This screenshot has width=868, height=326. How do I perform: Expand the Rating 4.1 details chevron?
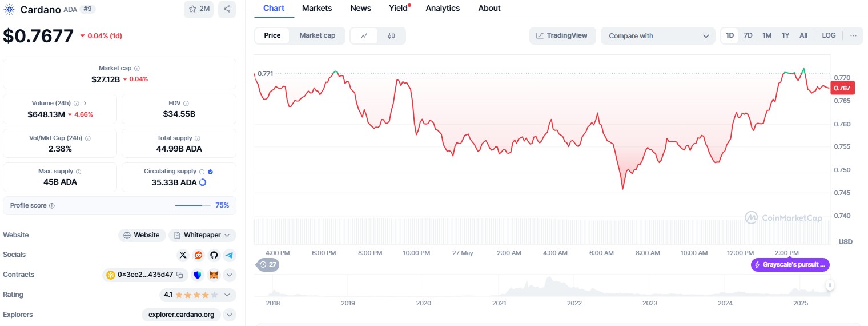click(x=227, y=295)
